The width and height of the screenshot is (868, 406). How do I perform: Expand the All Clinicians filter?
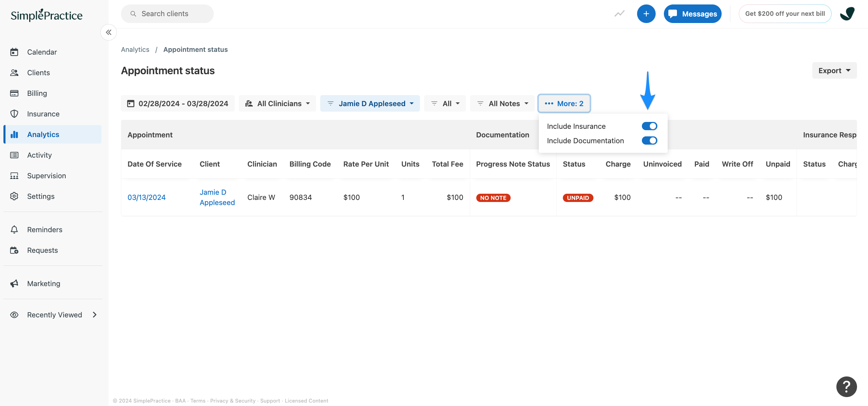click(x=277, y=103)
